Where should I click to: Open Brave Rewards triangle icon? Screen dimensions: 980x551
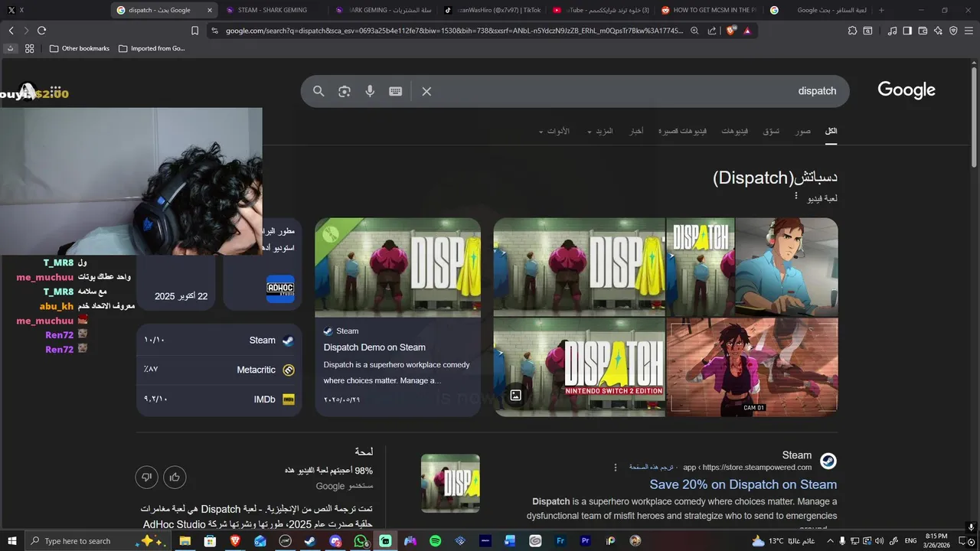pos(747,31)
